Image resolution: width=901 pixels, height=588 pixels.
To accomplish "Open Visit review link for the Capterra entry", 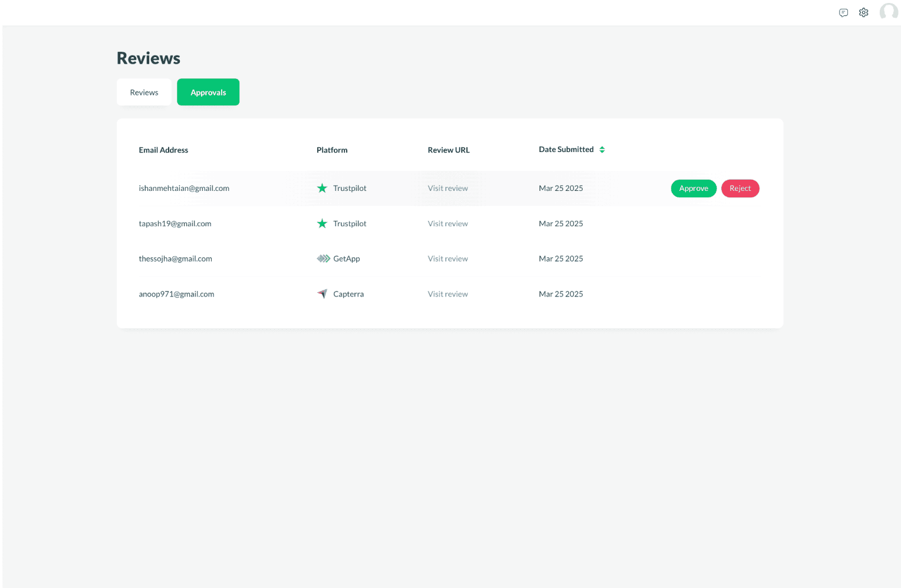I will click(448, 293).
